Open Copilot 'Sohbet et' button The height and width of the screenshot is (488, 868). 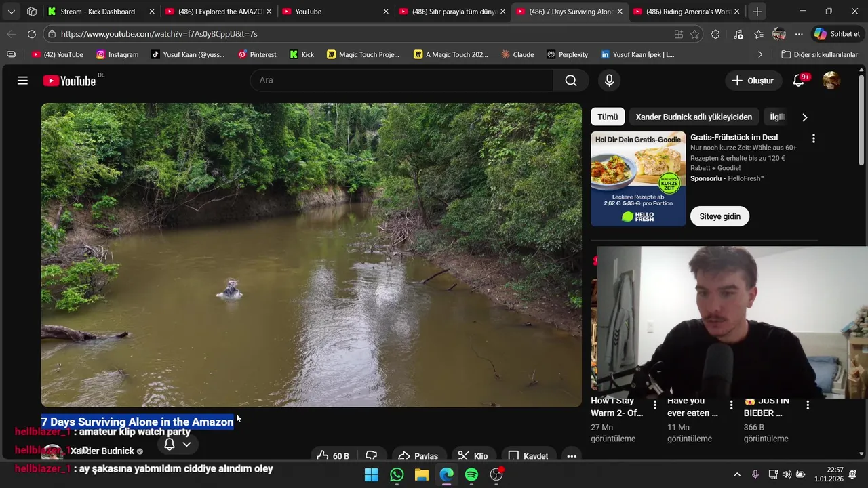[x=837, y=34]
